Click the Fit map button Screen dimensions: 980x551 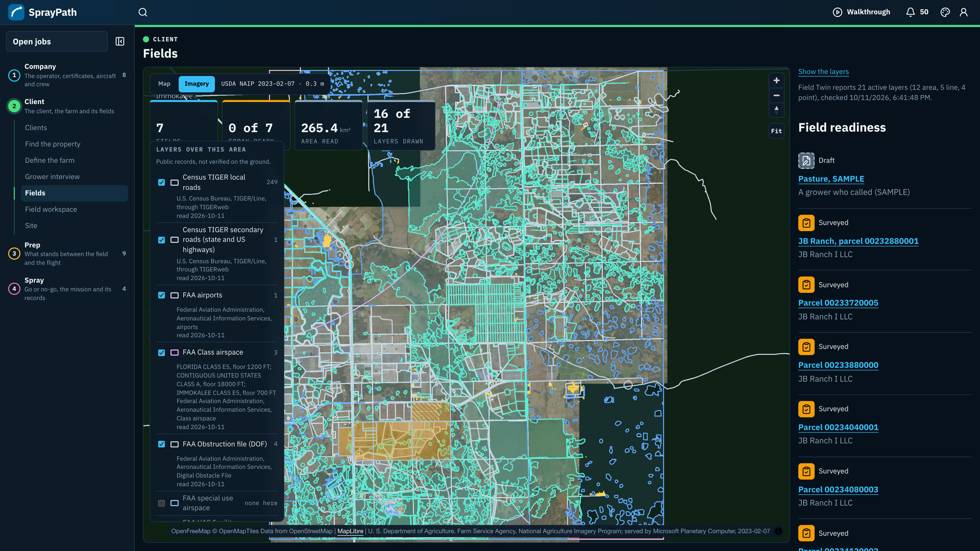[x=776, y=131]
